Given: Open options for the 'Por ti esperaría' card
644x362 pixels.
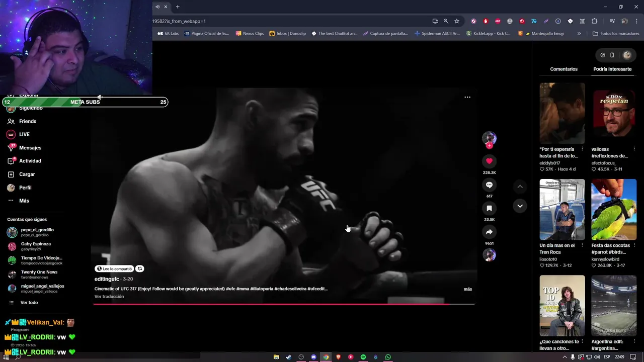Looking at the screenshot, I should coord(582,149).
